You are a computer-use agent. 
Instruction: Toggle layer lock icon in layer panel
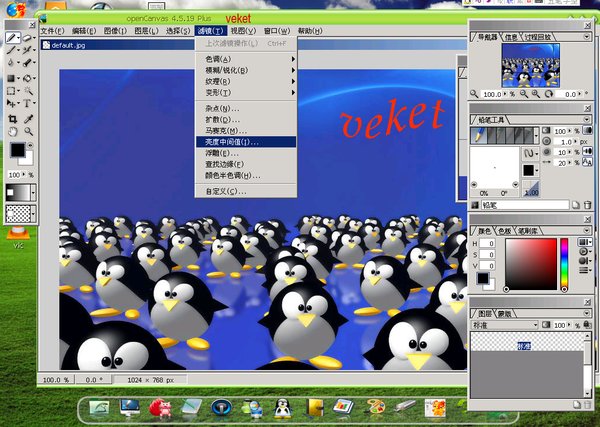(587, 325)
